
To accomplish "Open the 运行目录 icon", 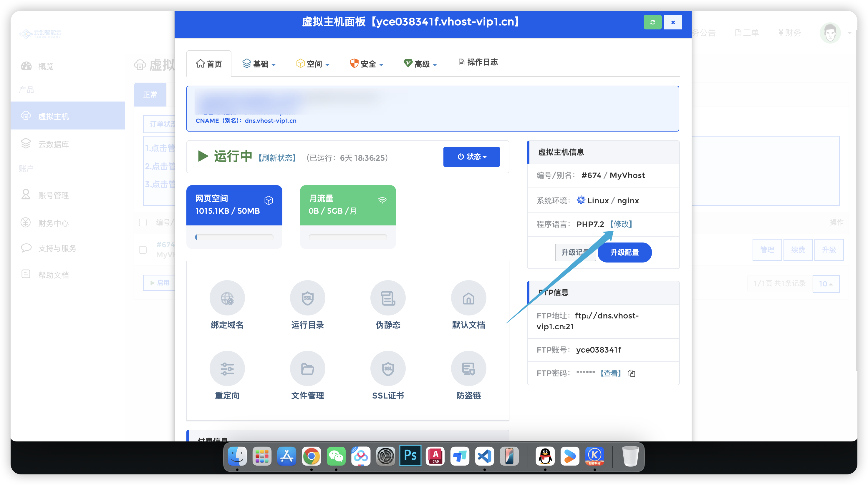I will (x=307, y=298).
